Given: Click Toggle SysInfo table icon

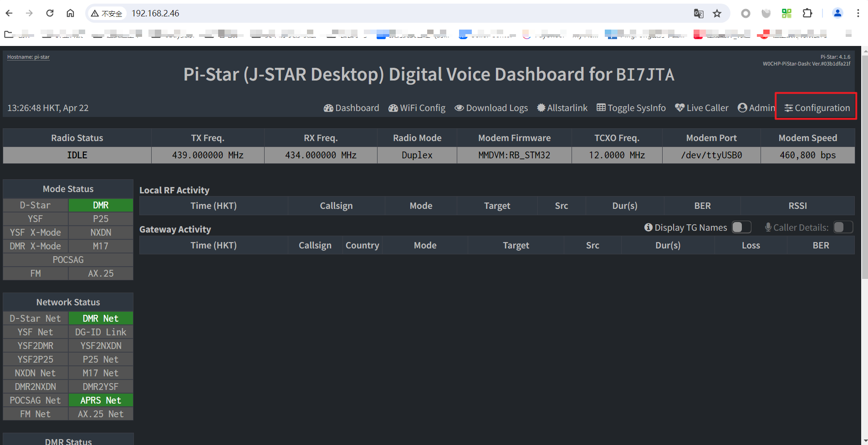Looking at the screenshot, I should pos(601,108).
